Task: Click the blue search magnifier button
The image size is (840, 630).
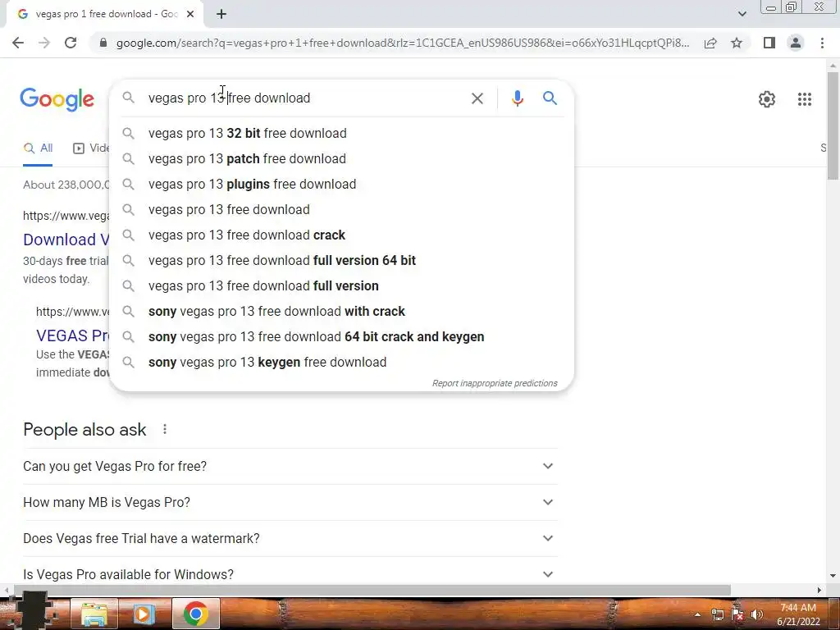Action: pyautogui.click(x=550, y=98)
